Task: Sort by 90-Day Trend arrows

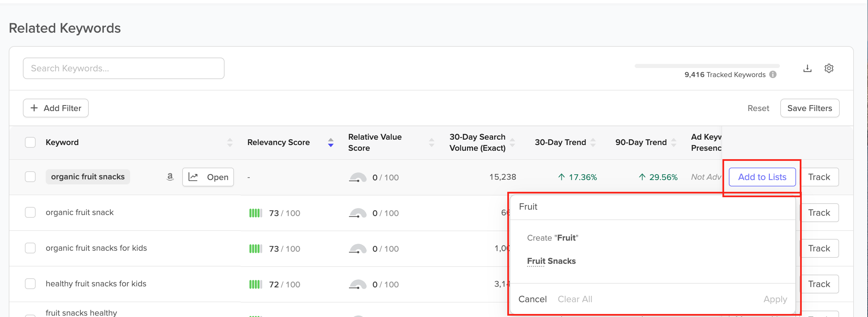Action: 674,142
